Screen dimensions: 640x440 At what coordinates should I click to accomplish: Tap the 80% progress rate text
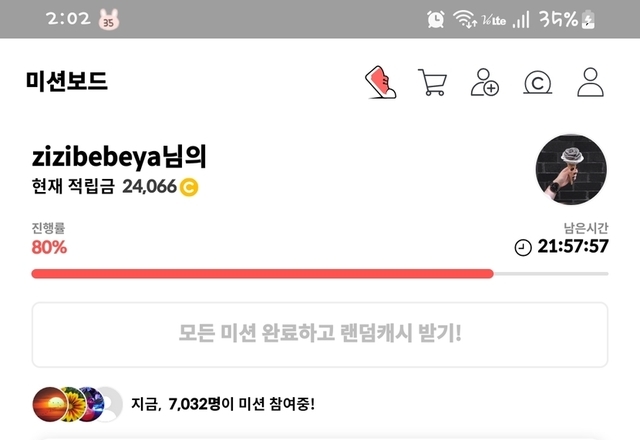click(49, 247)
